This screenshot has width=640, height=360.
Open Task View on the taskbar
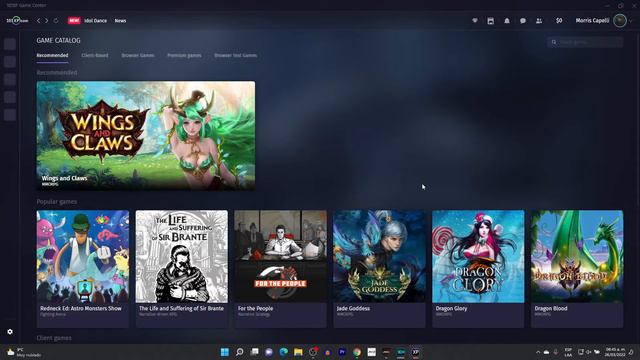pos(254,352)
